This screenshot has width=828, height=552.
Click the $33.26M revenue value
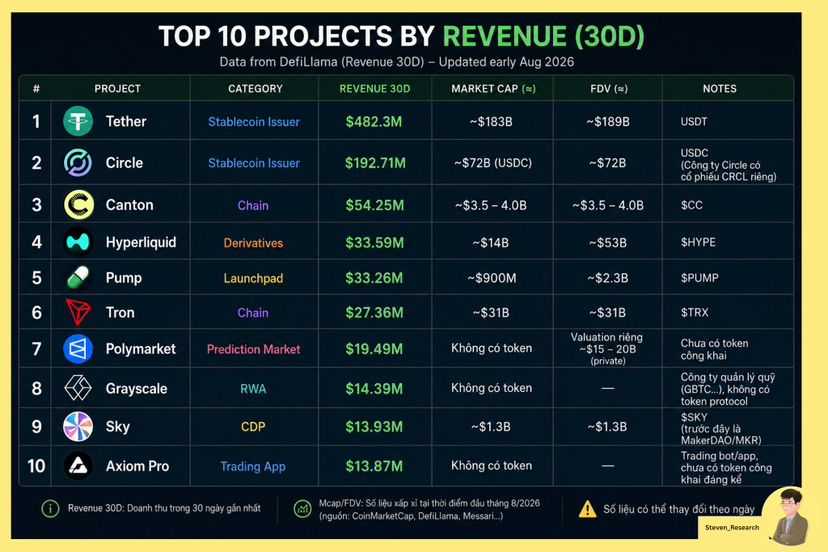click(374, 278)
